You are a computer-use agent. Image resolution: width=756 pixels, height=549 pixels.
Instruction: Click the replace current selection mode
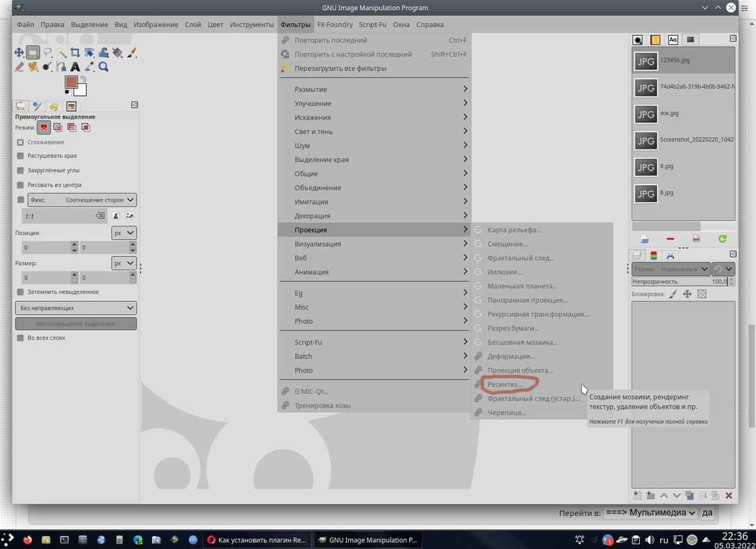click(x=44, y=128)
